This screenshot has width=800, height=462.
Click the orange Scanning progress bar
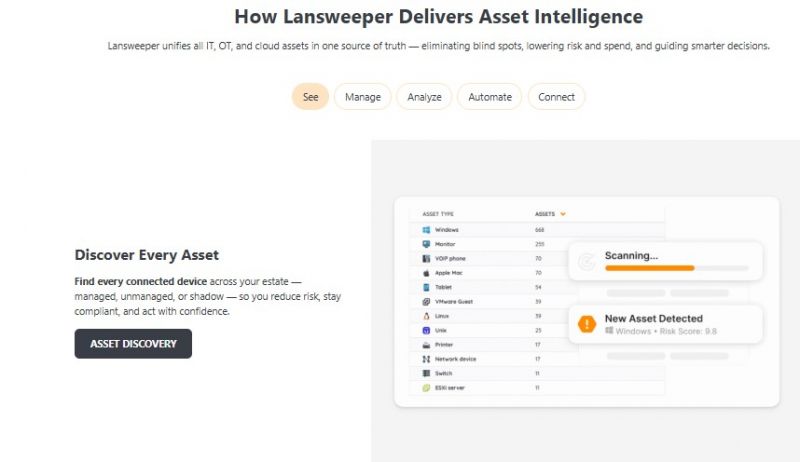pyautogui.click(x=649, y=268)
